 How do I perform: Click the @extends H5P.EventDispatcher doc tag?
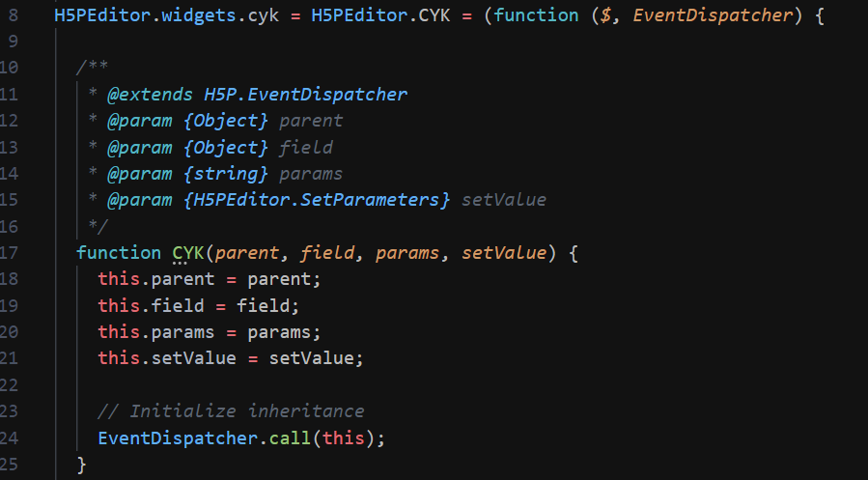[x=258, y=94]
